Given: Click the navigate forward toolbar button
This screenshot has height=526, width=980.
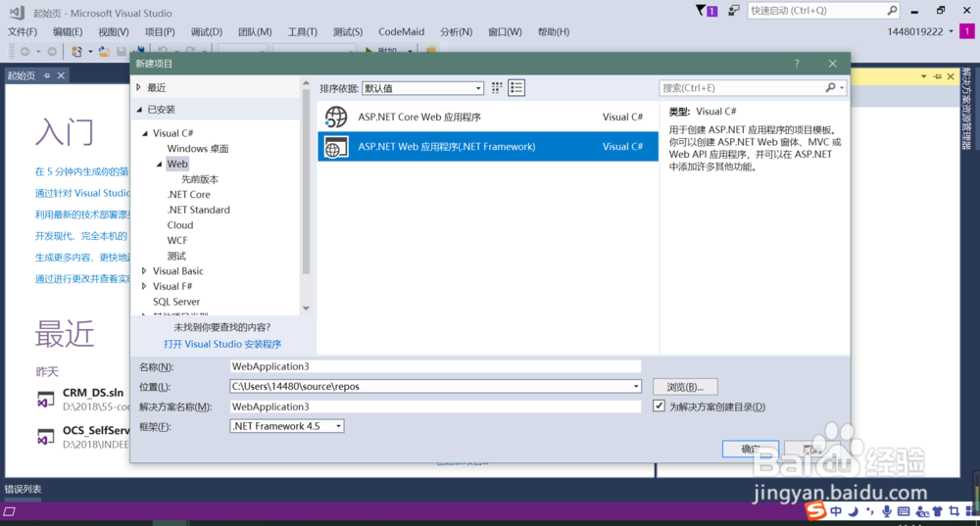Looking at the screenshot, I should coord(52,52).
